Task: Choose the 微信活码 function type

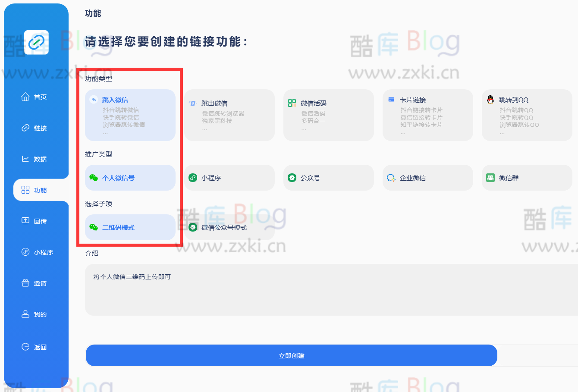Action: [328, 115]
